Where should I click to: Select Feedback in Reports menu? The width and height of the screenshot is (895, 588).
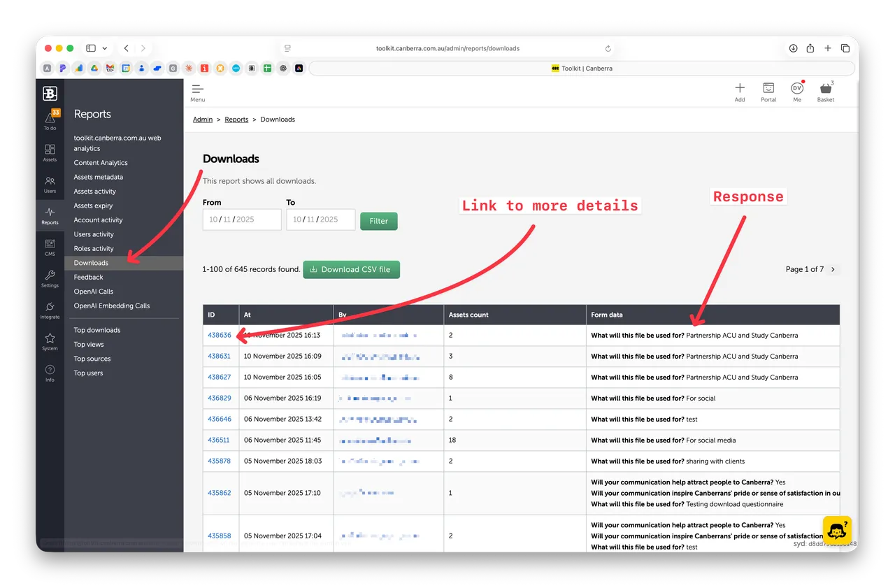(x=89, y=278)
